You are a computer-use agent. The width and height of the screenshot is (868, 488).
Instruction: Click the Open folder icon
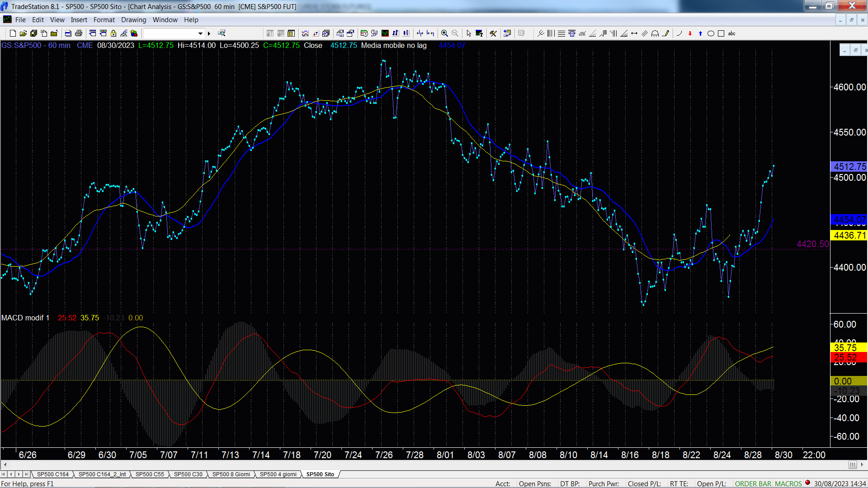(23, 33)
